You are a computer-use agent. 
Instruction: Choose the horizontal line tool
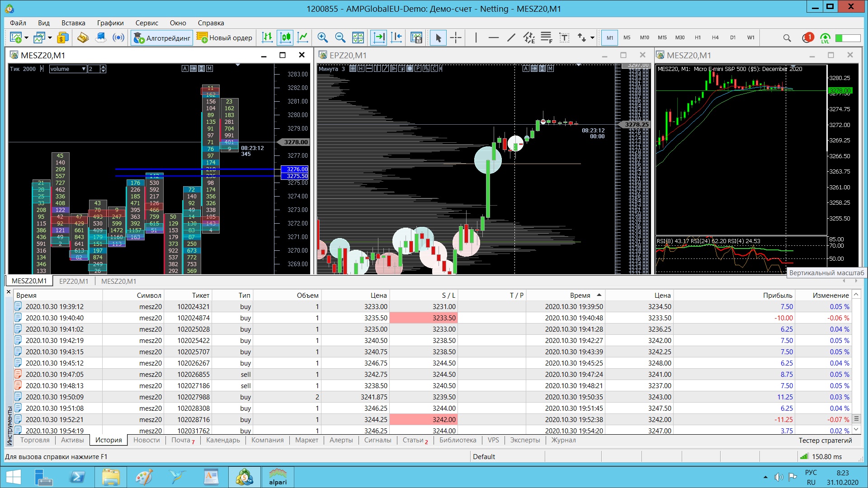point(493,38)
